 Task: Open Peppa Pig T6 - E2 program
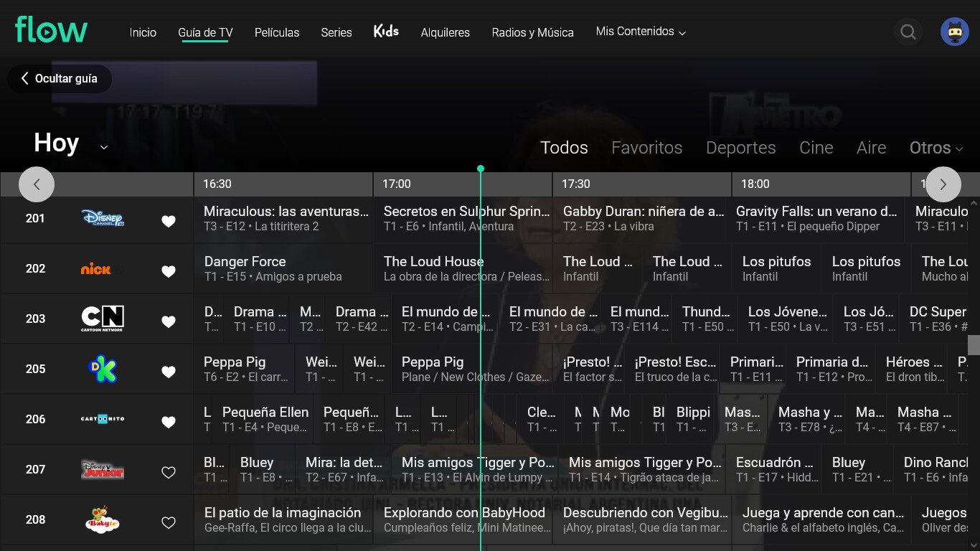(245, 369)
